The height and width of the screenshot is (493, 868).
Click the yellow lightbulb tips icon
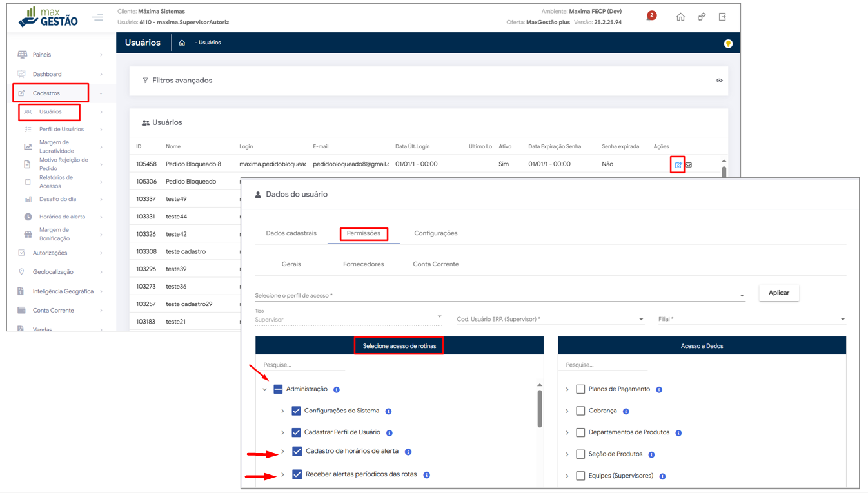[x=728, y=44]
